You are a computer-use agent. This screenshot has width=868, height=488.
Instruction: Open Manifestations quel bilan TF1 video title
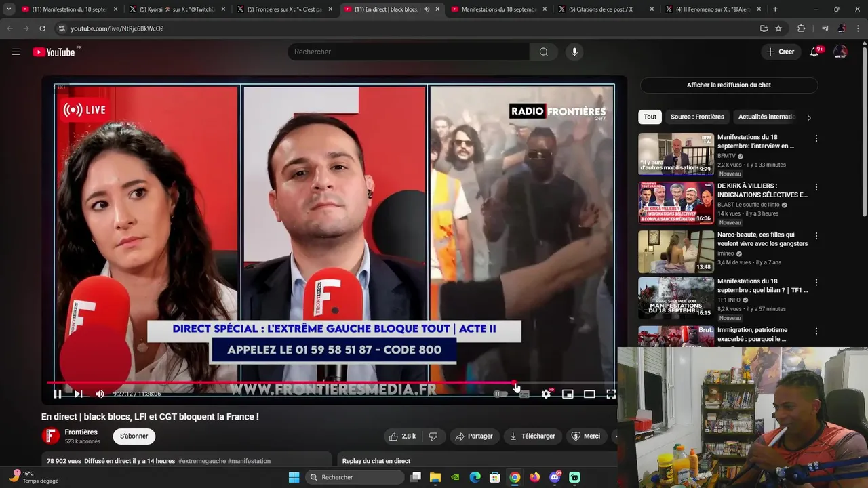[x=763, y=285]
